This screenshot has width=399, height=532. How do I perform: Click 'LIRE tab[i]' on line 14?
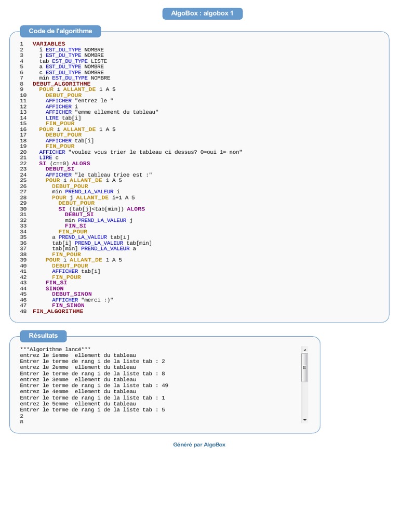(x=63, y=118)
